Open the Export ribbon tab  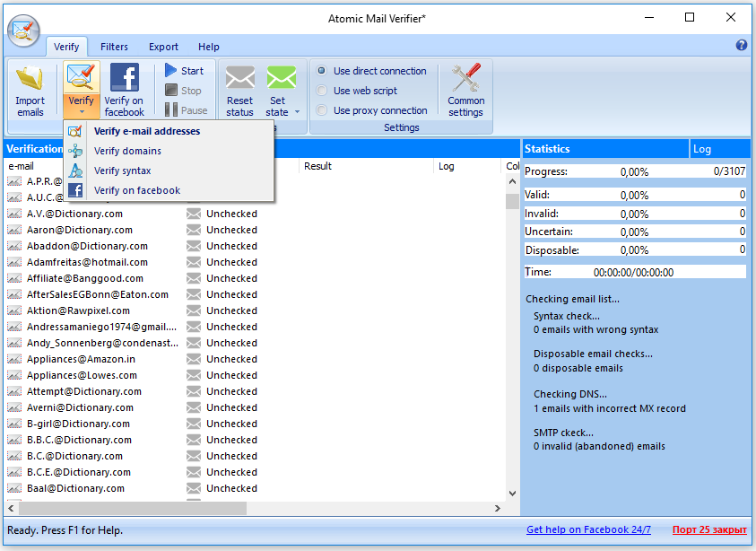[x=163, y=47]
